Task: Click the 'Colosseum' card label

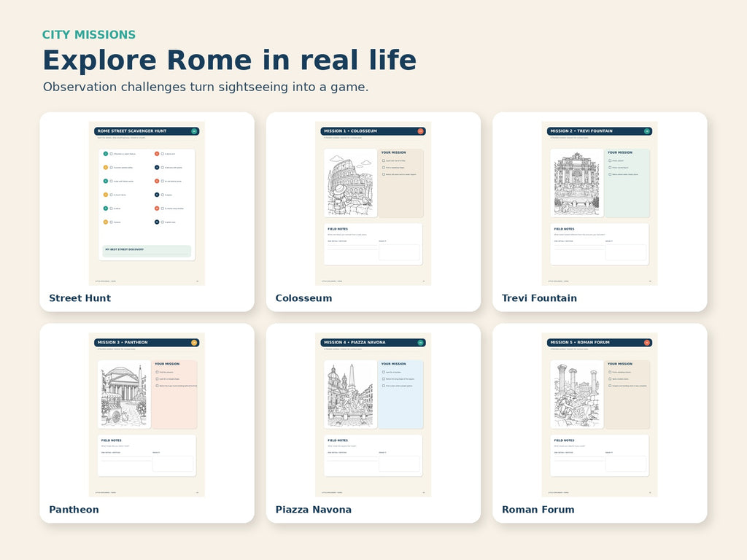Action: click(303, 298)
